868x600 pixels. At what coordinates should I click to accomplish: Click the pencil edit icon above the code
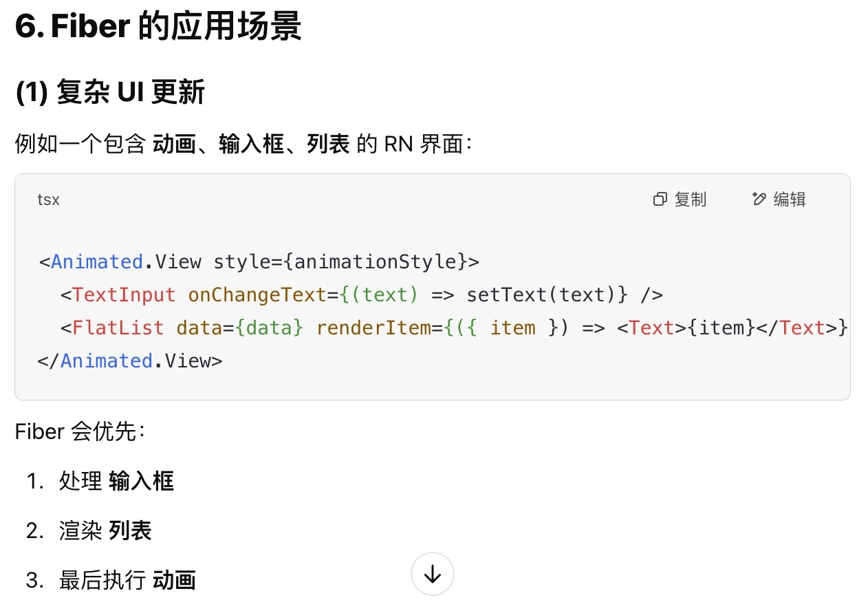pos(759,200)
